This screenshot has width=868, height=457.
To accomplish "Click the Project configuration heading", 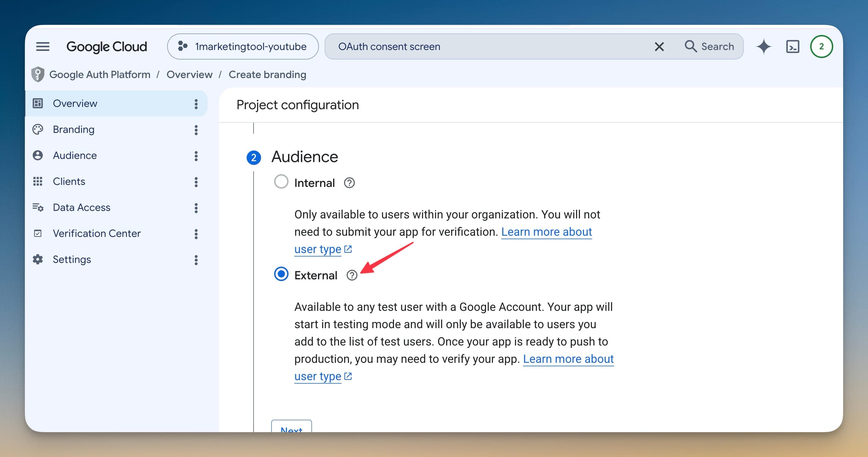I will coord(298,105).
